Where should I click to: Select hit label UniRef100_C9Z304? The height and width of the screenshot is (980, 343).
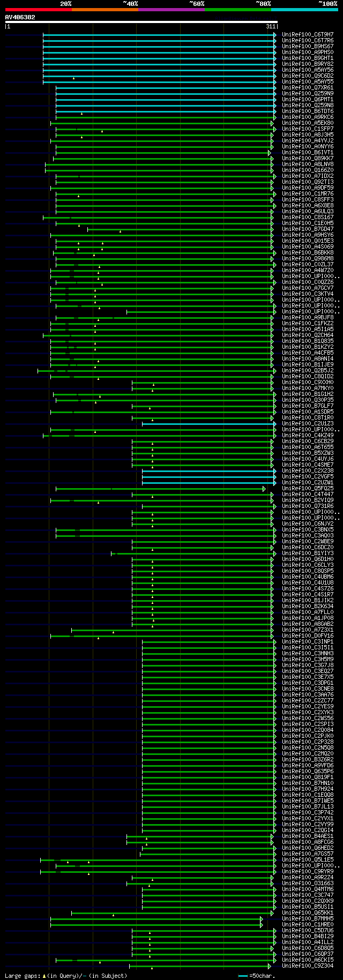[x=308, y=966]
